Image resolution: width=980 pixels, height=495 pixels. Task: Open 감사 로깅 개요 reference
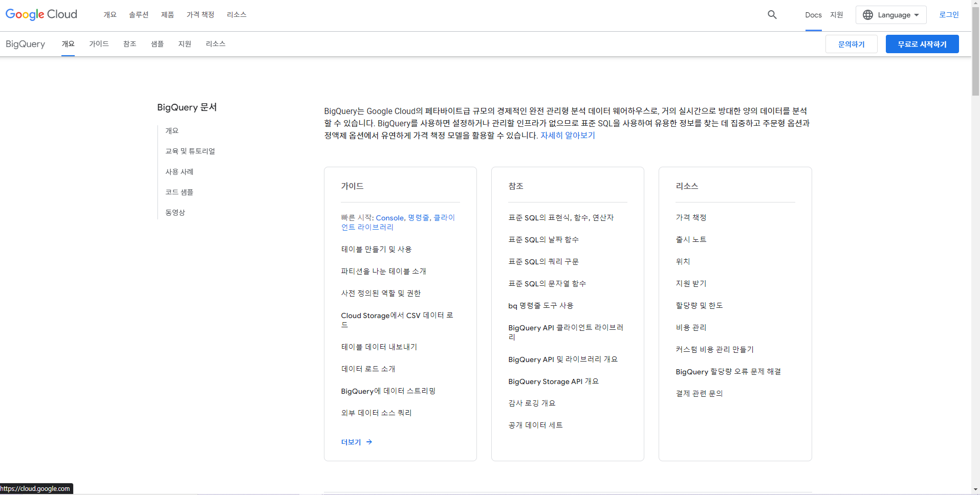(532, 403)
